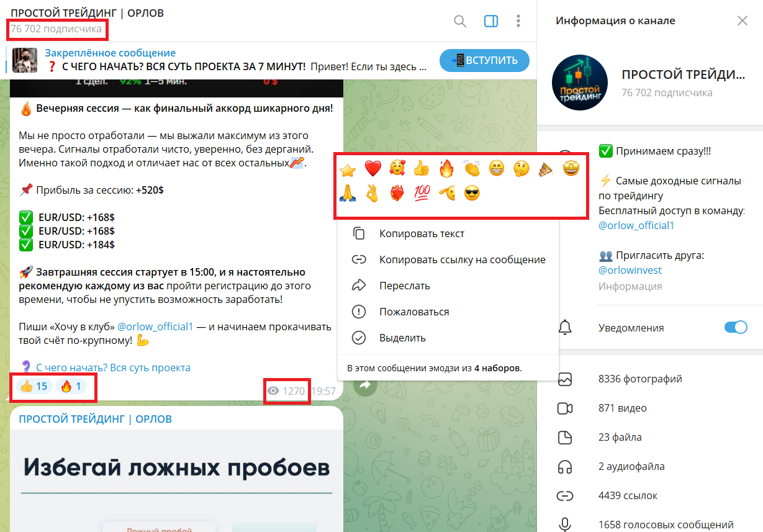Viewport: 763px width, 532px height.
Task: Open the three-dot more options menu
Action: tap(518, 22)
